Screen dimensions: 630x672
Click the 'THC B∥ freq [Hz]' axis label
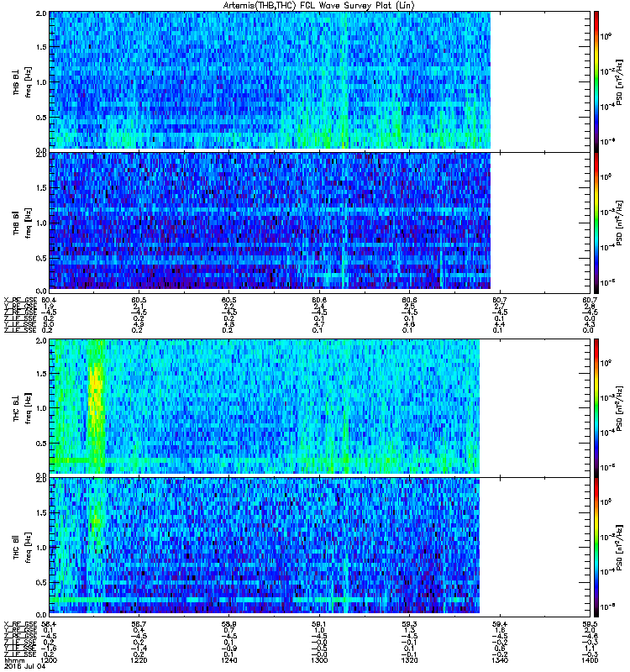[x=22, y=548]
